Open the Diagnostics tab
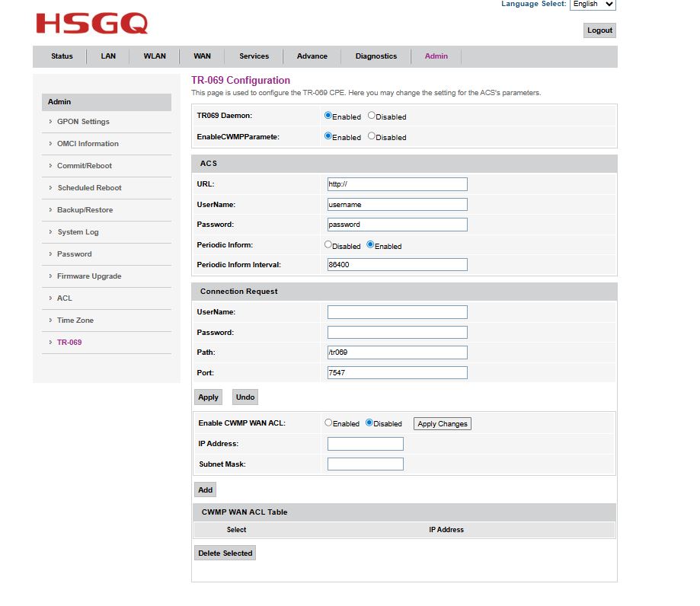Viewport: 700px width, 606px height. (x=376, y=56)
